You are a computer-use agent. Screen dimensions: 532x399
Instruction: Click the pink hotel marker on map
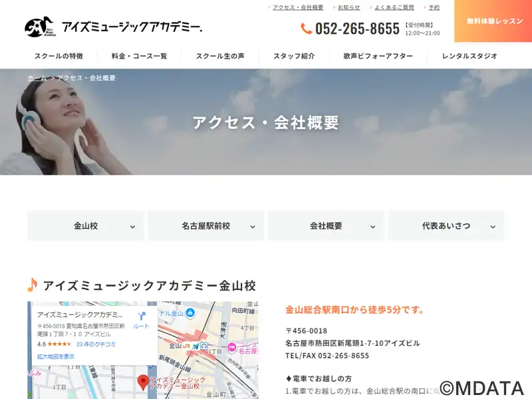[x=231, y=347]
